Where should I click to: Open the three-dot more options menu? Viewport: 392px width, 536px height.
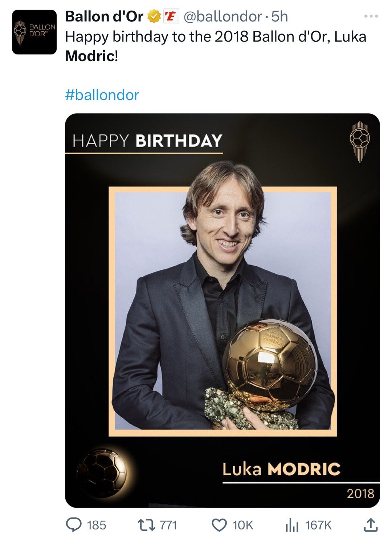point(371,16)
